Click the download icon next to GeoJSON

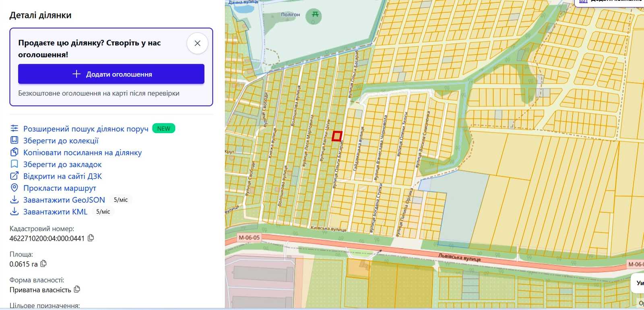[14, 200]
